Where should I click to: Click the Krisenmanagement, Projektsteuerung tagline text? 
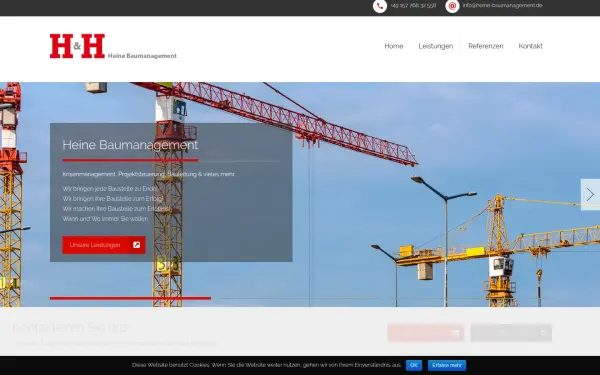tap(148, 174)
